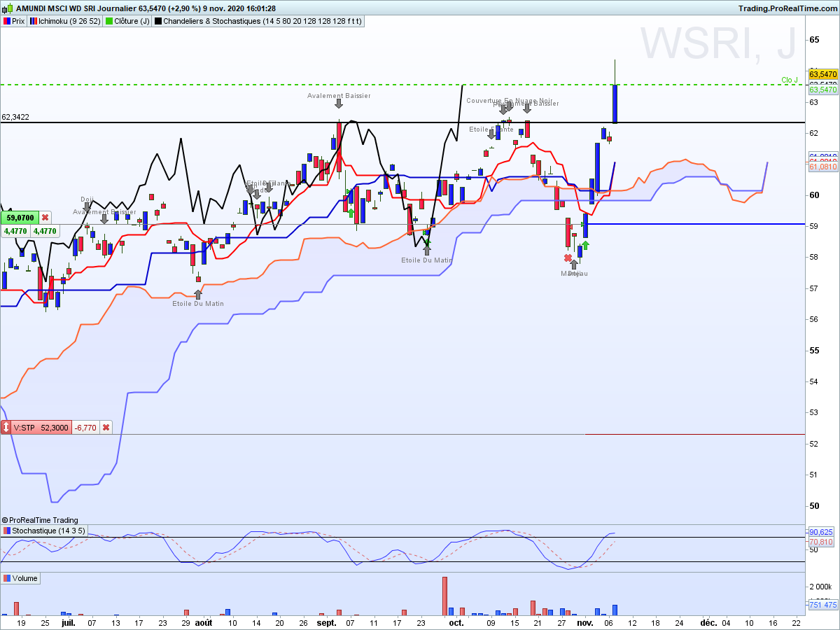Viewport: 840px width, 630px height.
Task: Select the green 59,0700 position tag
Action: coord(20,218)
